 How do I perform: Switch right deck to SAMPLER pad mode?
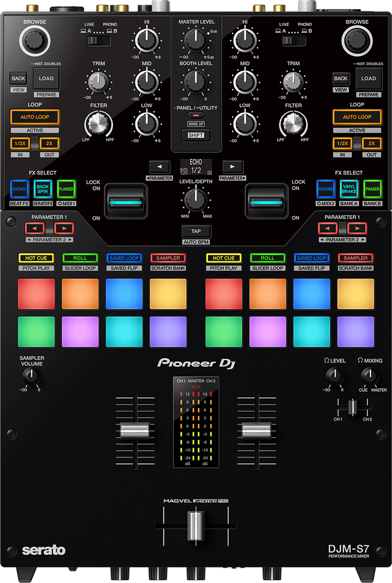(x=356, y=258)
